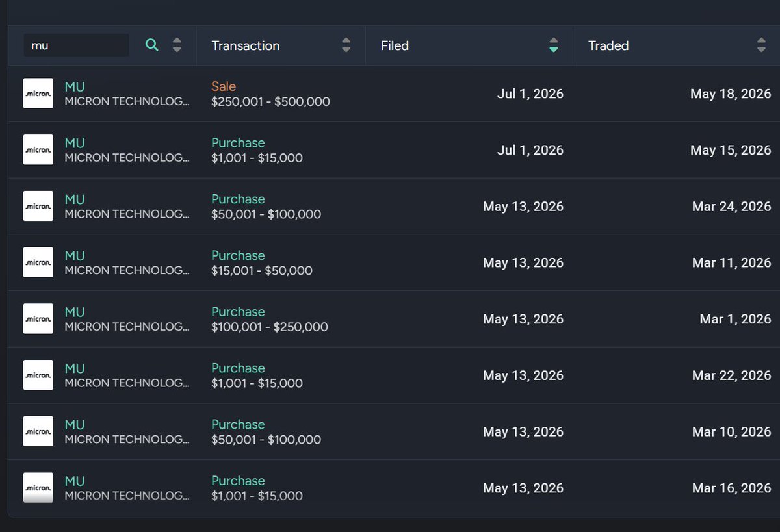
Task: Toggle sort arrows on Filed column
Action: [553, 45]
